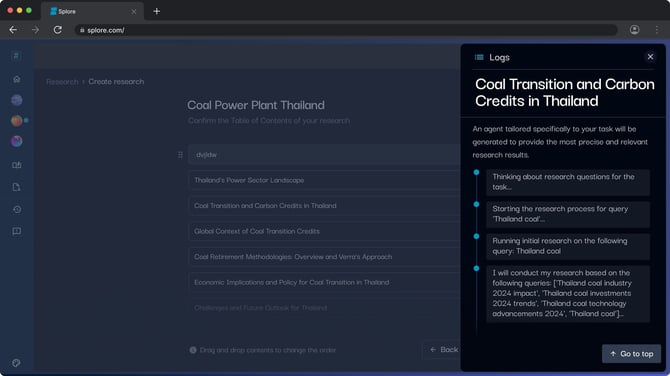
Task: Open the 'I will conduct my research' log entry
Action: click(x=568, y=294)
